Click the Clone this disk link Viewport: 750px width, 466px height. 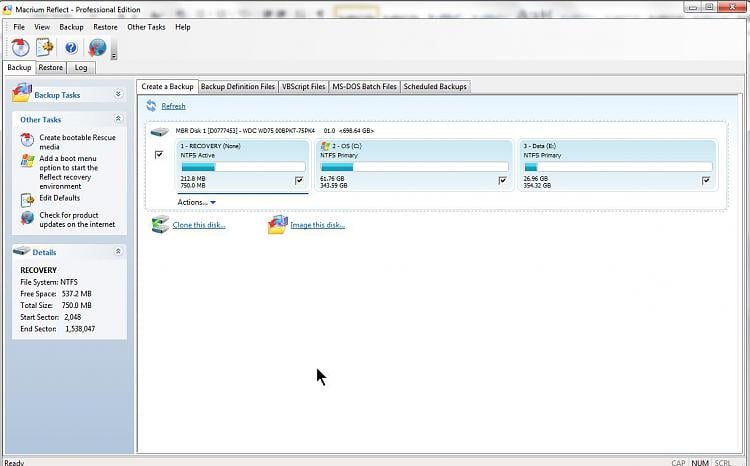coord(199,225)
